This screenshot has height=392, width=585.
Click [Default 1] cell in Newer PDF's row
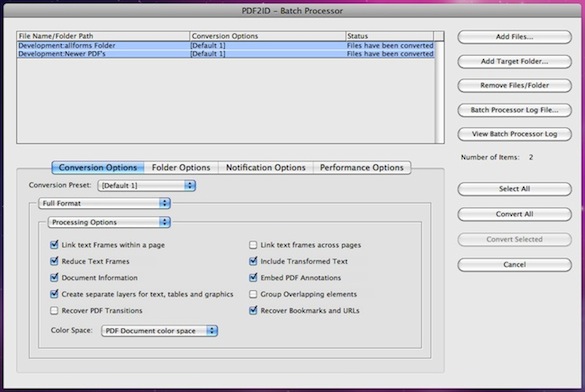208,54
